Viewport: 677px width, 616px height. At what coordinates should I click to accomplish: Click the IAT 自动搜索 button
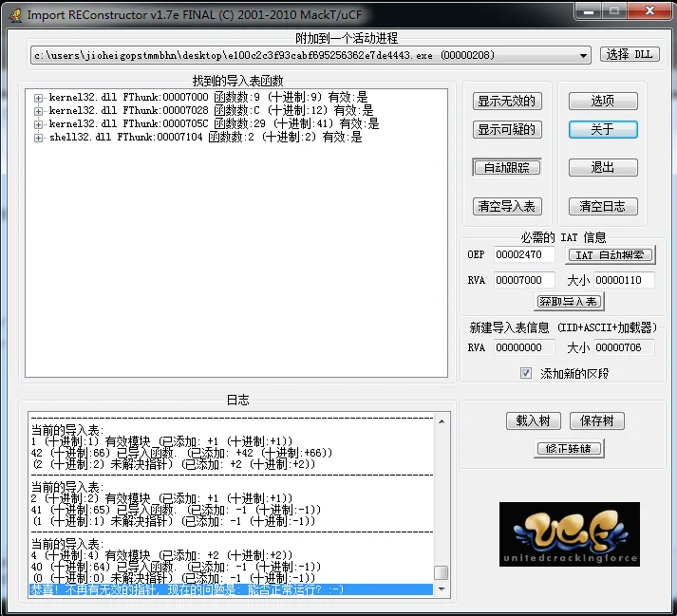pos(611,254)
